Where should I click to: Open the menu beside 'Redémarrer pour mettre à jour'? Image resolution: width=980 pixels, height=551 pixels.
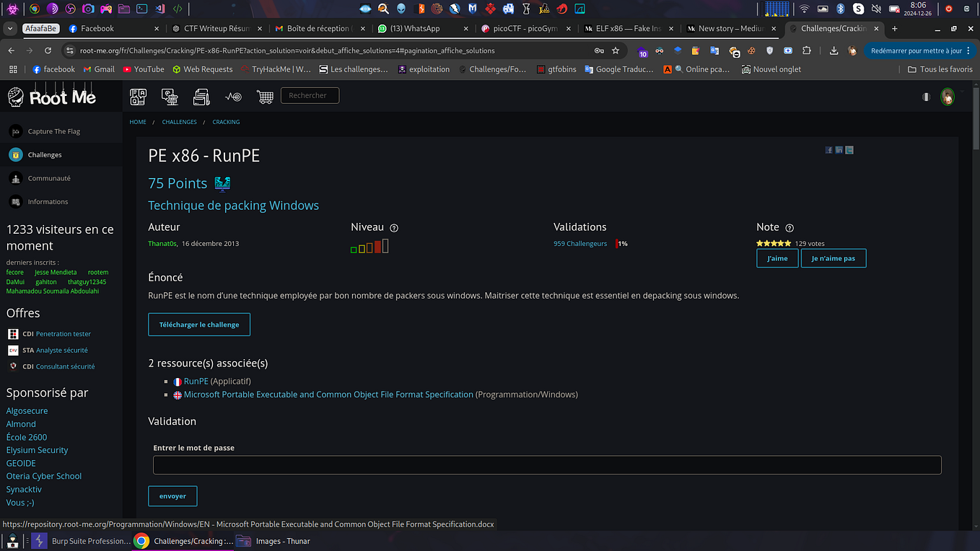point(969,50)
